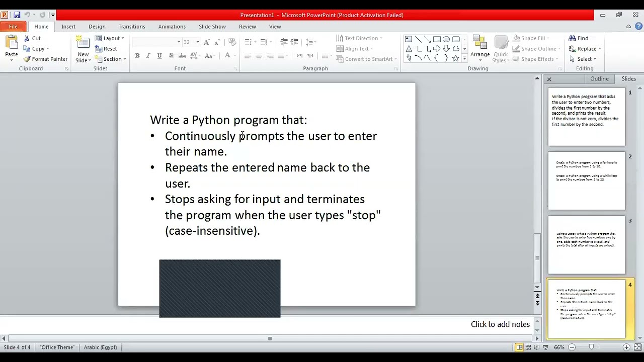Viewport: 644px width, 362px height.
Task: Select the Oval shape tool
Action: point(446,39)
